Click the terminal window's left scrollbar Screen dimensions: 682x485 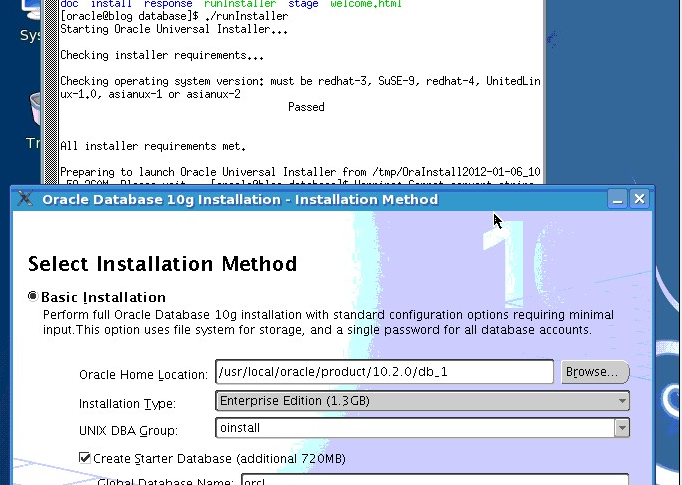[51, 91]
